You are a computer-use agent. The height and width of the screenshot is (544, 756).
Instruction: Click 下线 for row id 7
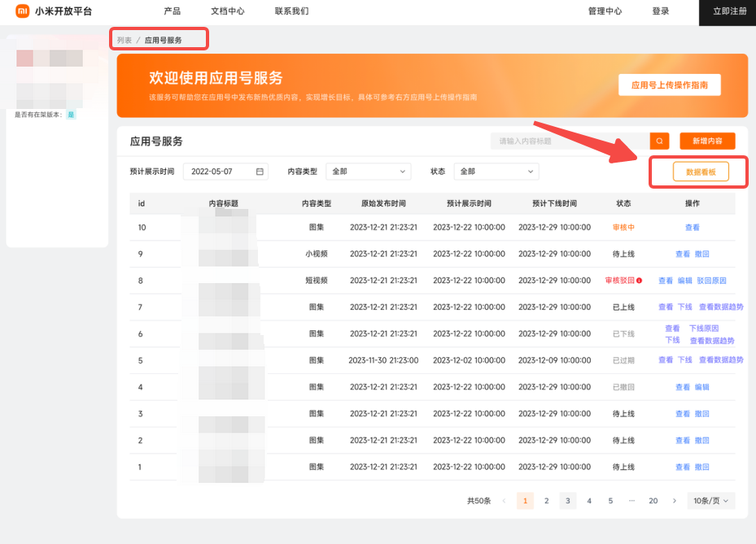(685, 307)
